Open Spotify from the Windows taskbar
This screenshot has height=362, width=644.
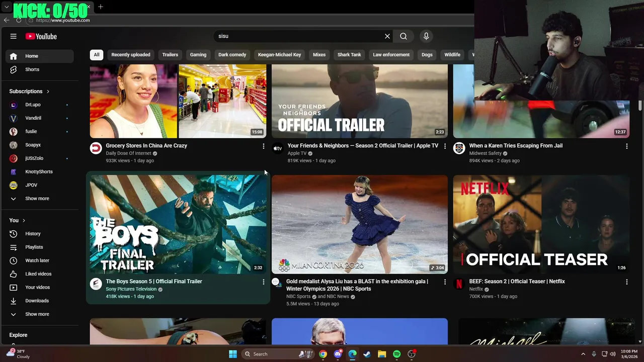coord(396,354)
